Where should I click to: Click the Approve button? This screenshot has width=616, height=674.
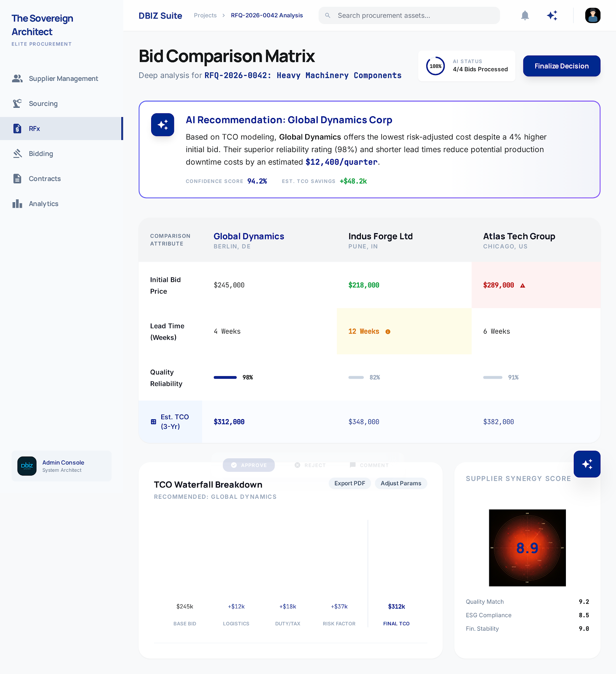pos(249,465)
